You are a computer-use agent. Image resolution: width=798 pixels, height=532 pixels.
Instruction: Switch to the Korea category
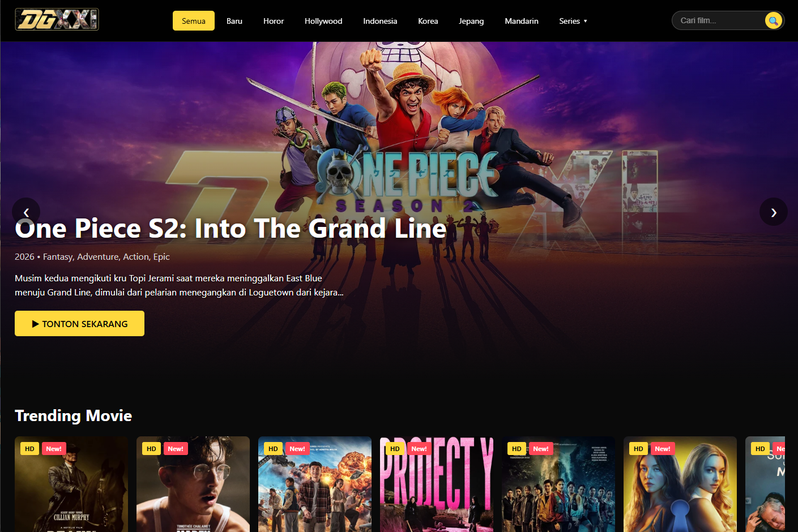[428, 21]
